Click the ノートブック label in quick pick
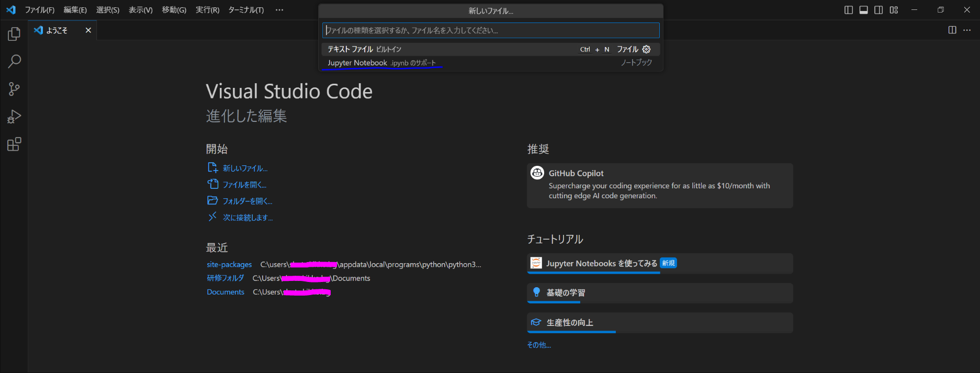Image resolution: width=980 pixels, height=373 pixels. click(x=636, y=63)
